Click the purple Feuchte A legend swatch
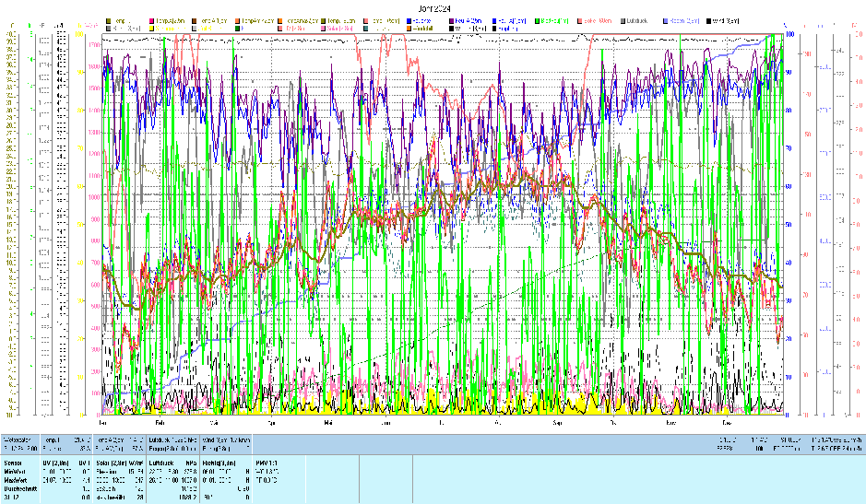The width and height of the screenshot is (866, 504). coord(448,20)
